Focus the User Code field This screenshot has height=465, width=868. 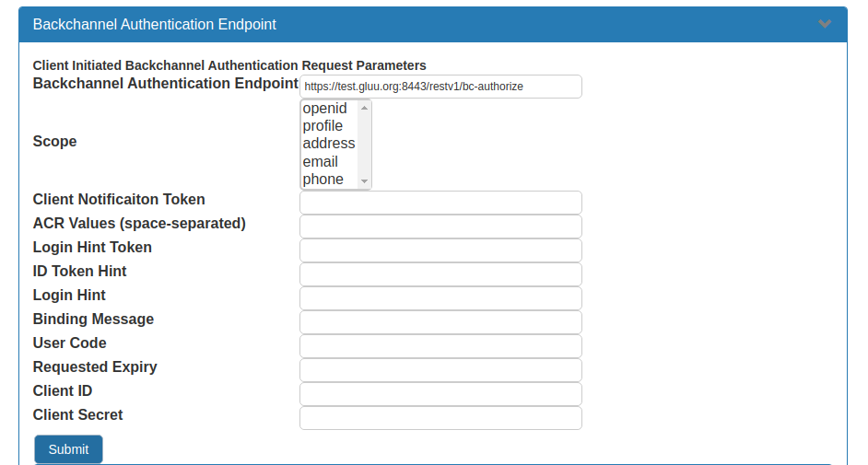(440, 346)
